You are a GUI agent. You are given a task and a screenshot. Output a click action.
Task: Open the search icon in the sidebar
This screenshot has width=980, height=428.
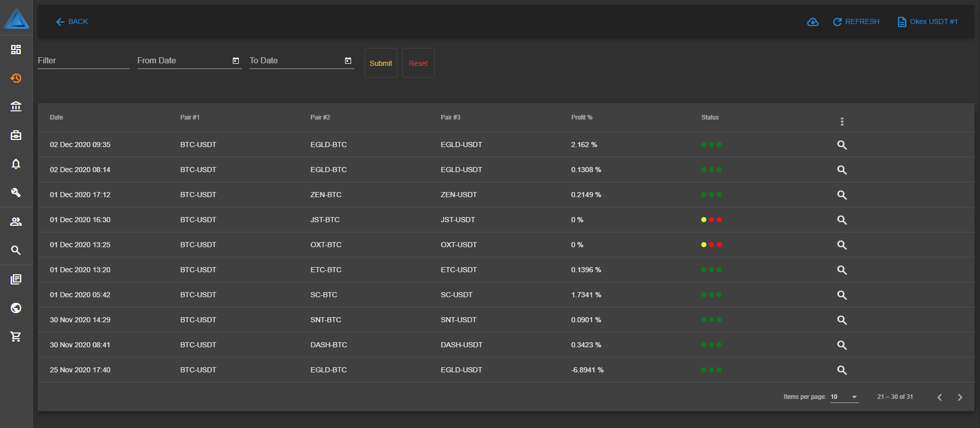[x=16, y=250]
